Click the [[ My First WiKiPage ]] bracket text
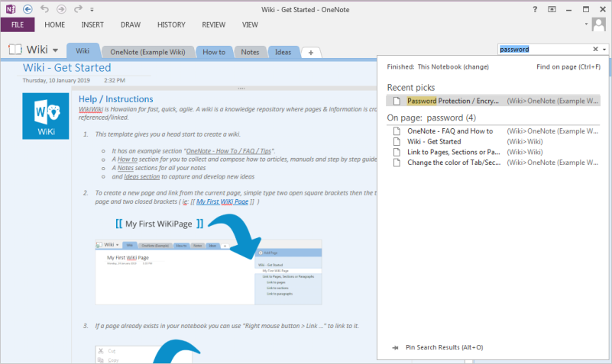Viewport: 612px width, 364px height. click(159, 224)
